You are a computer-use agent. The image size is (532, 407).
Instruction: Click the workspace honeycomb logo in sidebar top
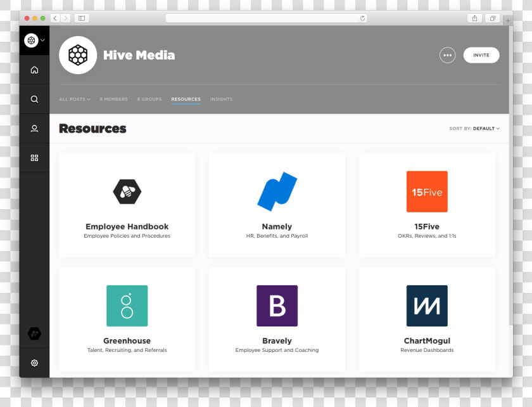pos(31,41)
